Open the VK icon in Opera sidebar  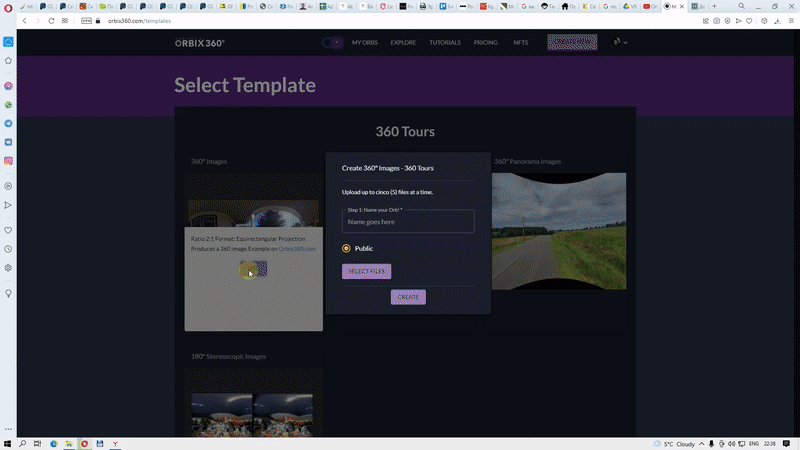(x=8, y=142)
